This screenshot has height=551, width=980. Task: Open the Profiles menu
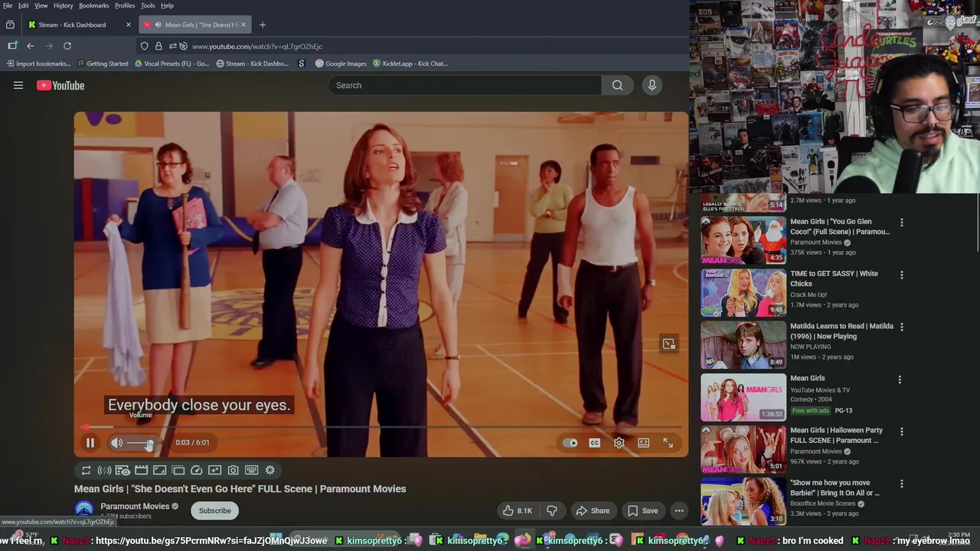click(x=125, y=5)
